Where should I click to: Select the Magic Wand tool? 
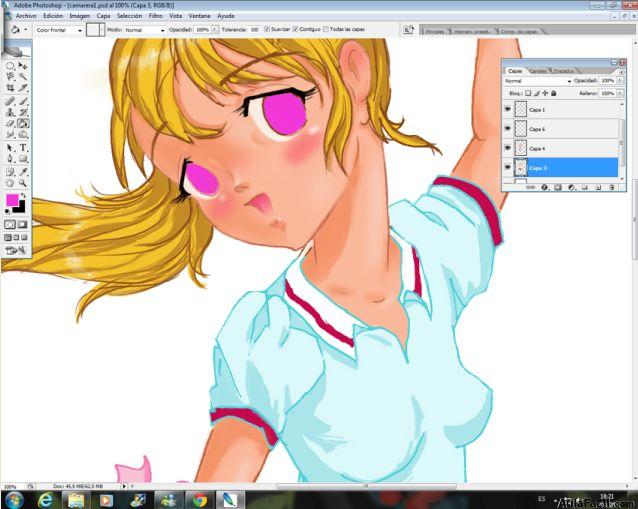click(23, 76)
